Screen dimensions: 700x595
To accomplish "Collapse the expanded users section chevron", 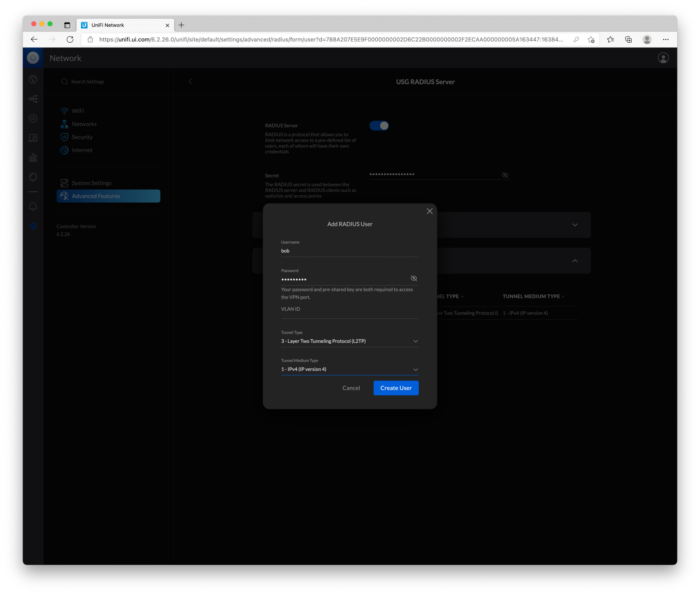I will [575, 261].
